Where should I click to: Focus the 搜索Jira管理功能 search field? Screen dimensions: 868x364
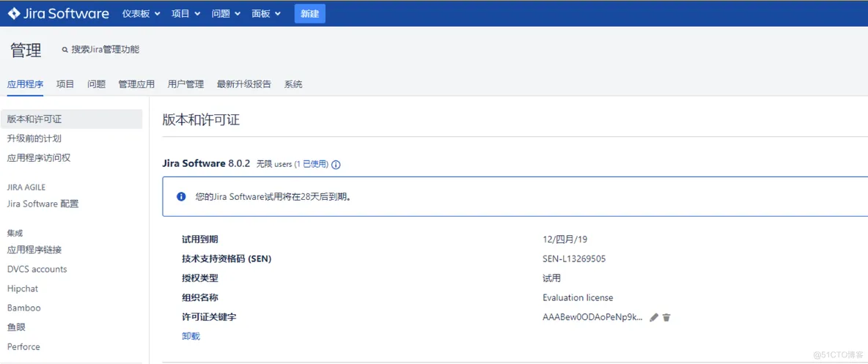(105, 50)
